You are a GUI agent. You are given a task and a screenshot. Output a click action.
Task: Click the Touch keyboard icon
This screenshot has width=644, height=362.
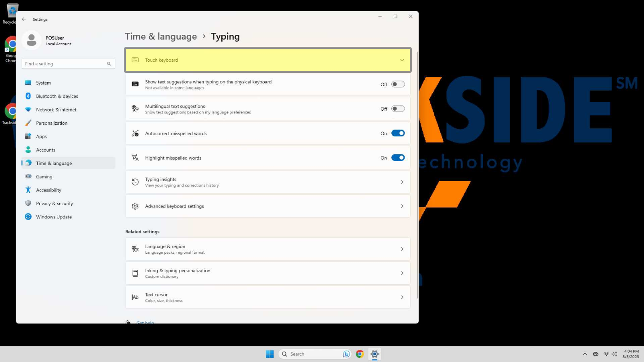[x=135, y=60]
